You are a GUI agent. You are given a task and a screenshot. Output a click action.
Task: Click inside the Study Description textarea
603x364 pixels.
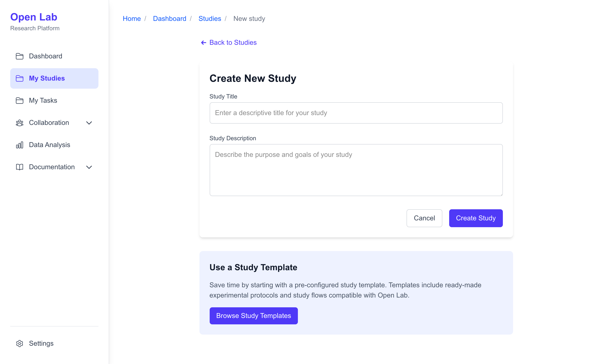356,170
